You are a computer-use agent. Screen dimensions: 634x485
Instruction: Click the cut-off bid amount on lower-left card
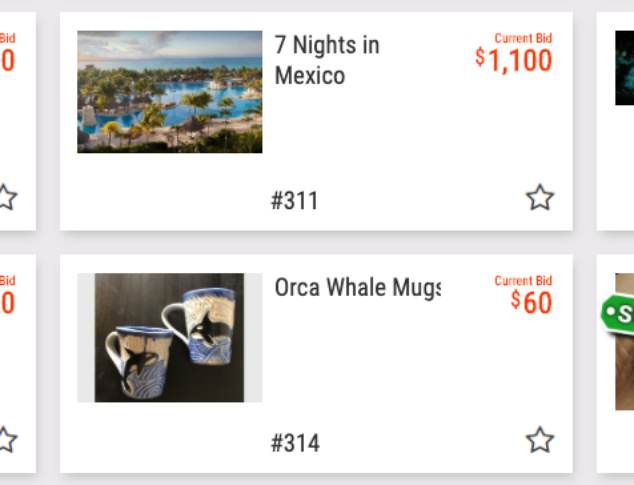7,303
